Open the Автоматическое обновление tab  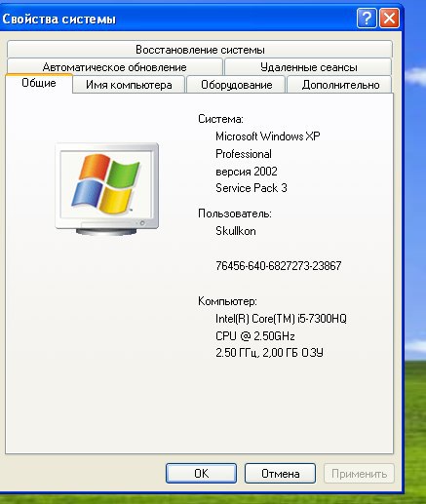click(x=114, y=67)
